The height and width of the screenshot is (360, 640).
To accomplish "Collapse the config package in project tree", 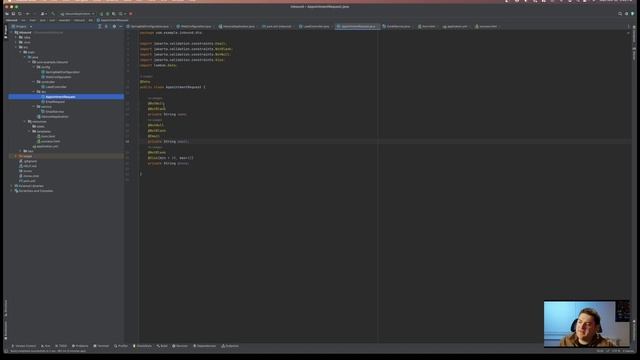I will click(34, 67).
